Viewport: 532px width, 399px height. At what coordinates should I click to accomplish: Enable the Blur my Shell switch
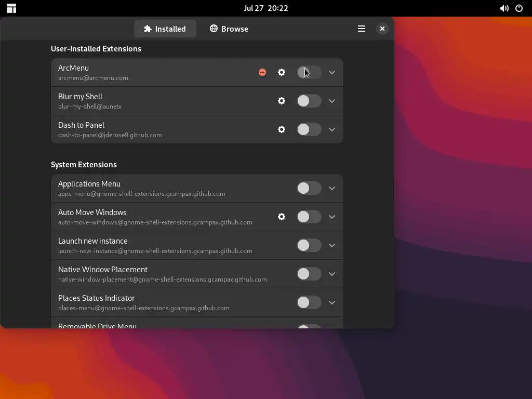click(309, 101)
